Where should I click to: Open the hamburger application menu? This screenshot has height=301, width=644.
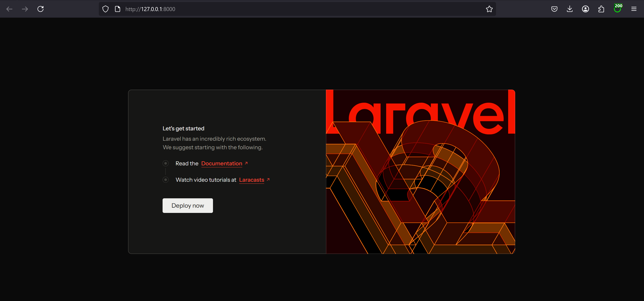click(x=634, y=9)
